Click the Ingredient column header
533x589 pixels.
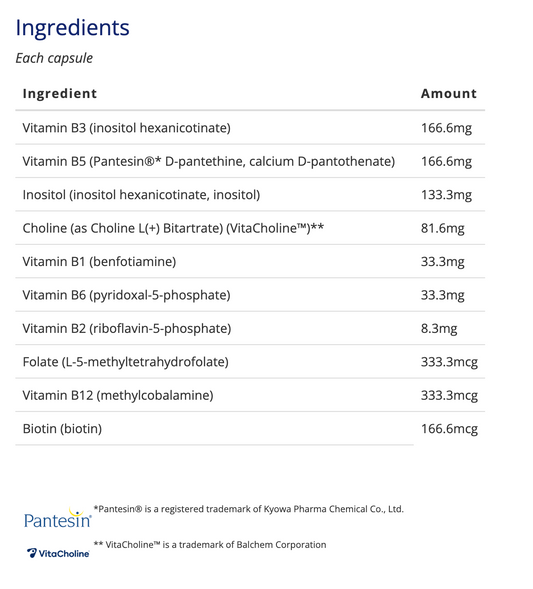click(60, 94)
